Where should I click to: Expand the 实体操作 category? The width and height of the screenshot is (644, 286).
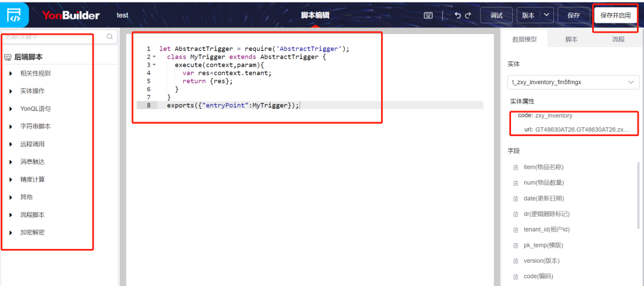(11, 91)
